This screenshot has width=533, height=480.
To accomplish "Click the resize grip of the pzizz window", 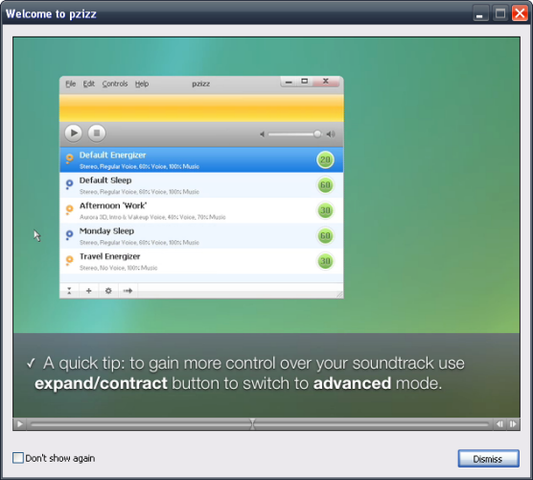I will coord(339,294).
